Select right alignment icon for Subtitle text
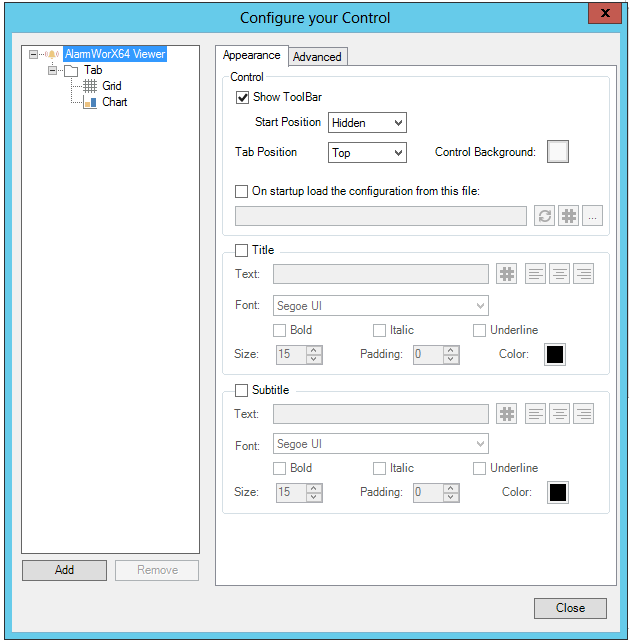The width and height of the screenshot is (629, 642). pos(583,414)
